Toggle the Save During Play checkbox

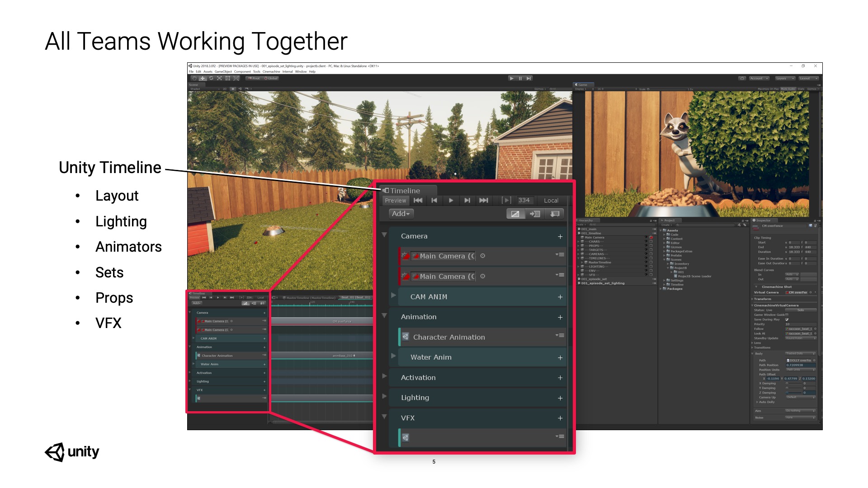[x=787, y=319]
